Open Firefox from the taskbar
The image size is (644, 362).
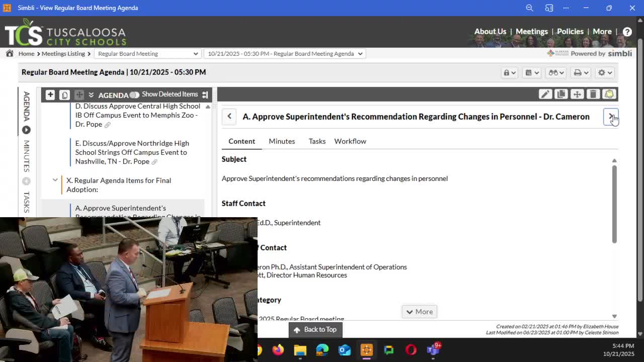(278, 350)
